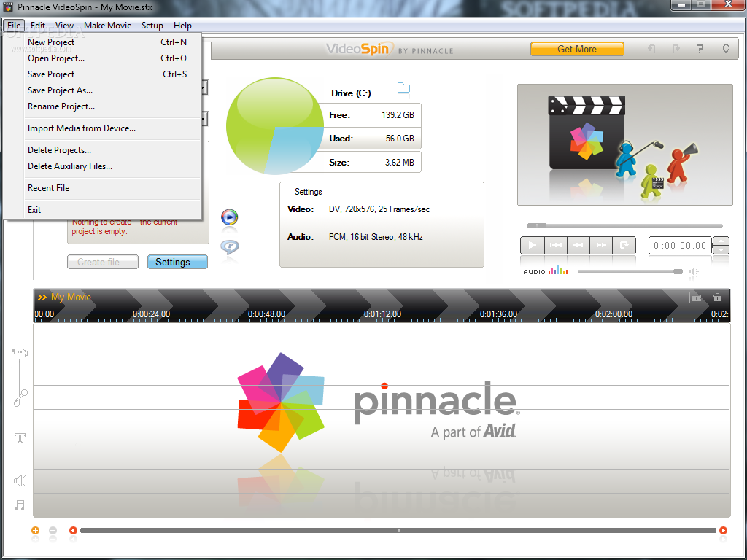Select Import Media from Device...

pyautogui.click(x=102, y=128)
